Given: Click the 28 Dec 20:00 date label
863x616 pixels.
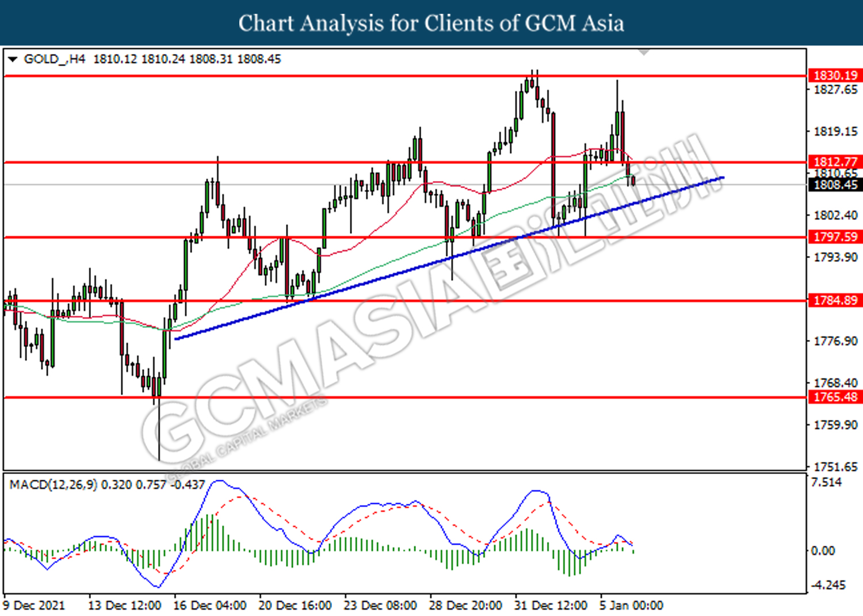Looking at the screenshot, I should pyautogui.click(x=465, y=606).
